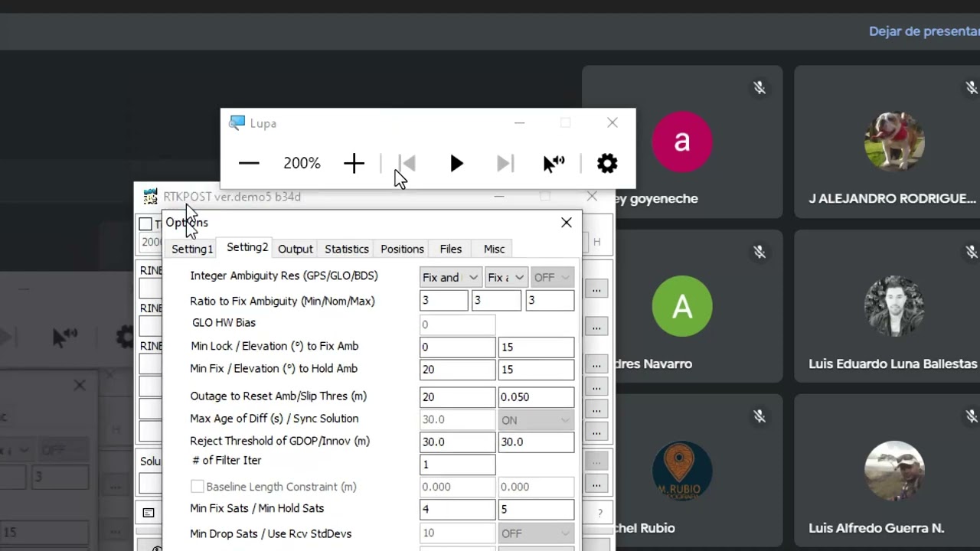Click the 200% zoom level in Lupa
This screenshot has width=980, height=551.
302,163
